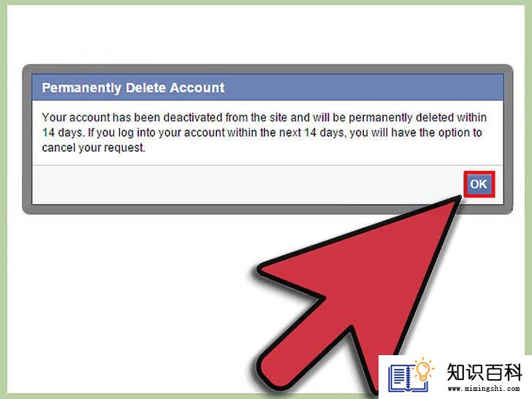Click the tip of the red arrow

(458, 200)
